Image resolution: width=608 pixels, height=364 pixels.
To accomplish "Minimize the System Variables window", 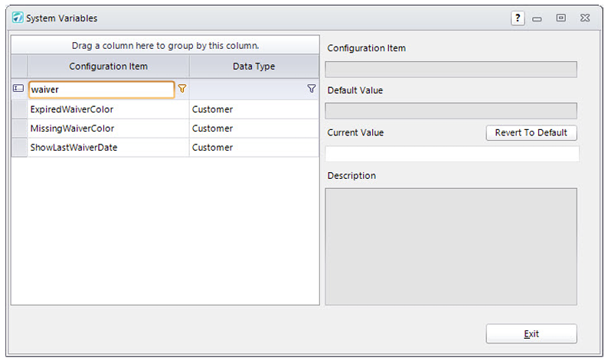I will click(x=537, y=18).
